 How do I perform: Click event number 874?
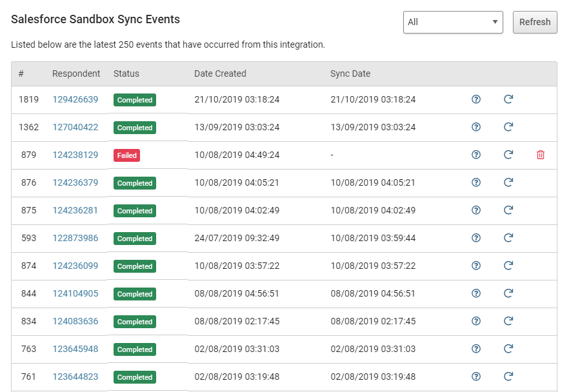coord(29,266)
